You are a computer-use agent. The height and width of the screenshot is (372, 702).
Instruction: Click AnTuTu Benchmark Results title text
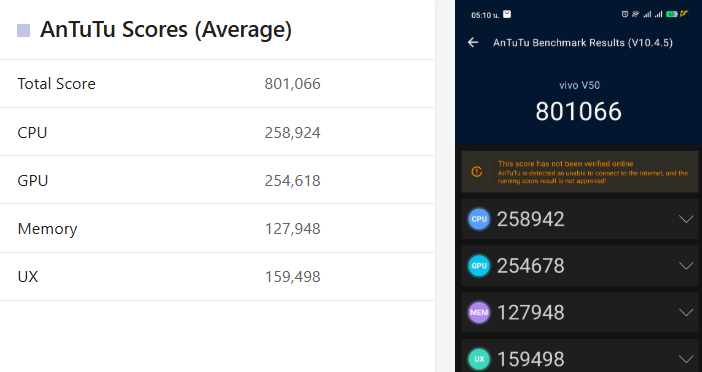click(x=582, y=43)
